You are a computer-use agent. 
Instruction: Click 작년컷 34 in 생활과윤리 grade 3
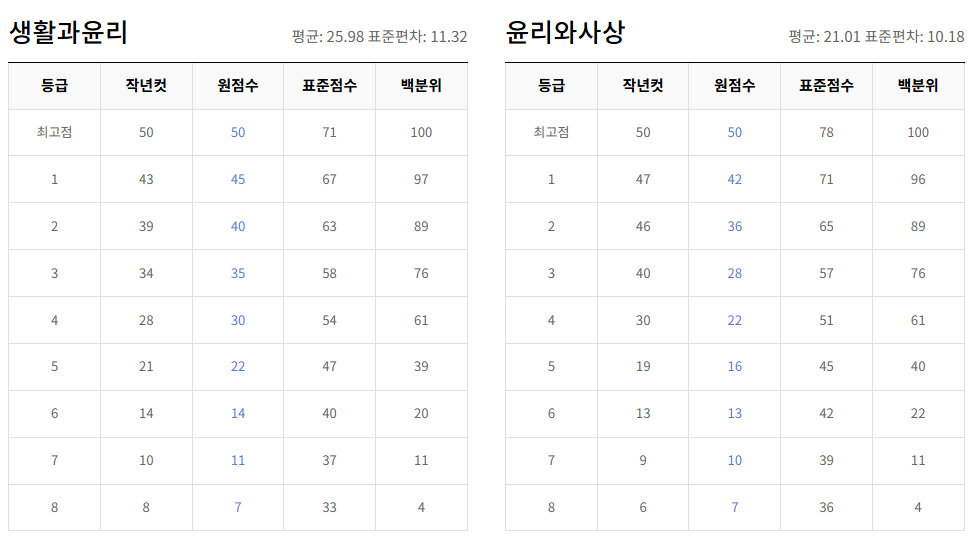pyautogui.click(x=146, y=273)
